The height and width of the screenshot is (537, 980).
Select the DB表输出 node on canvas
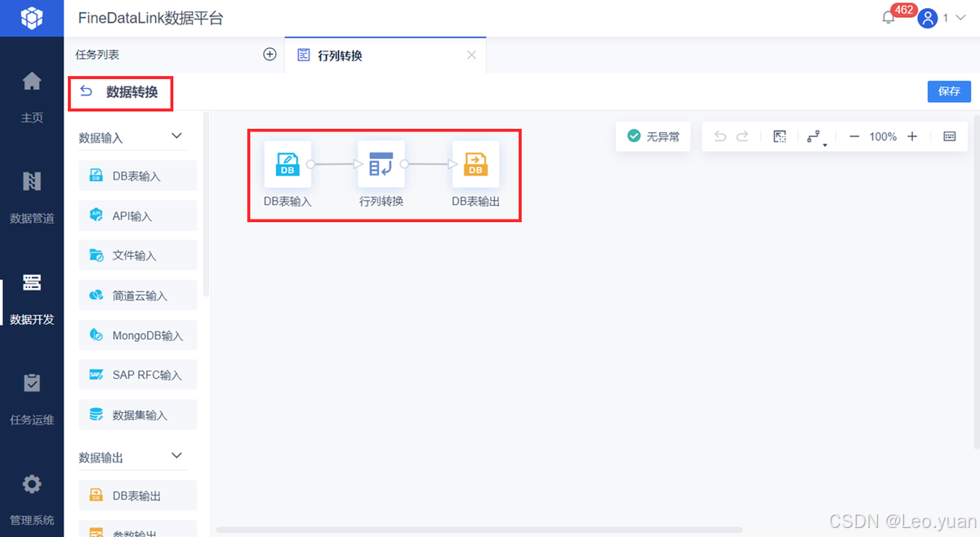[475, 164]
